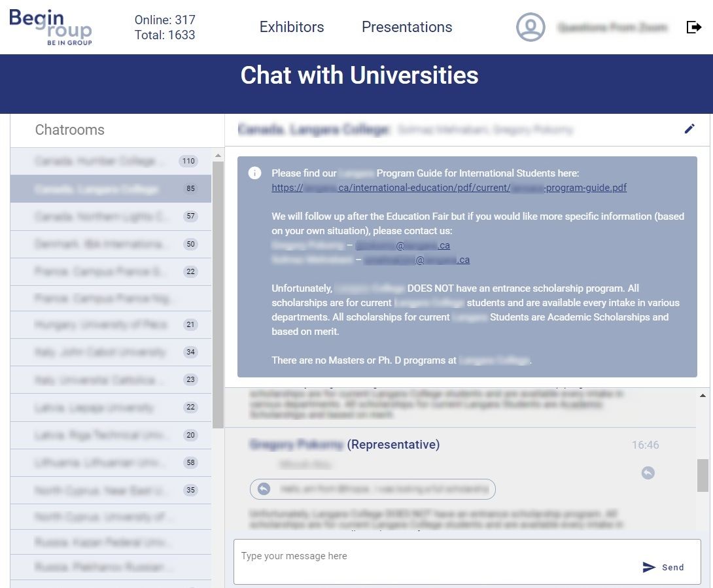Click the pencil edit icon
The height and width of the screenshot is (588, 713).
[x=689, y=129]
